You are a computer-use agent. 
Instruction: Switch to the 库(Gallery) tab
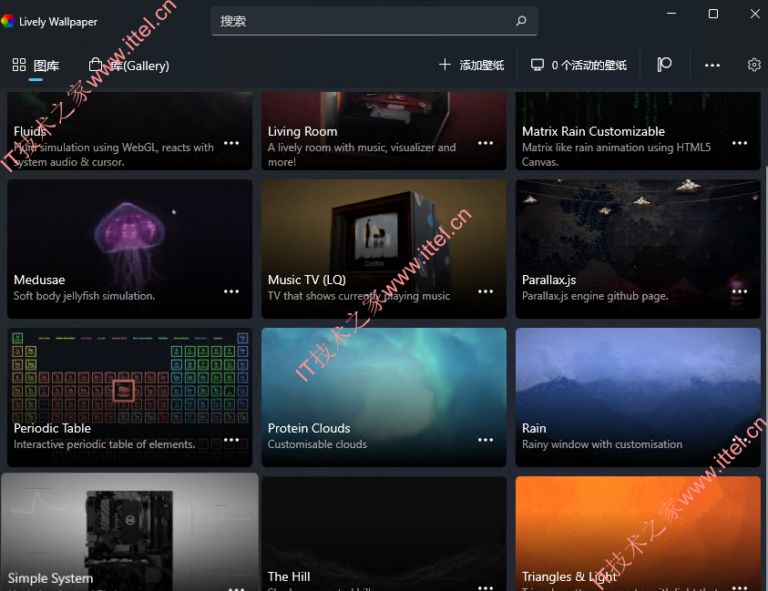point(130,66)
